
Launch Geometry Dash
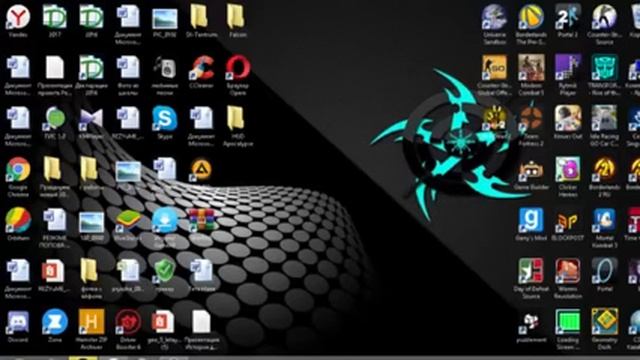604,322
